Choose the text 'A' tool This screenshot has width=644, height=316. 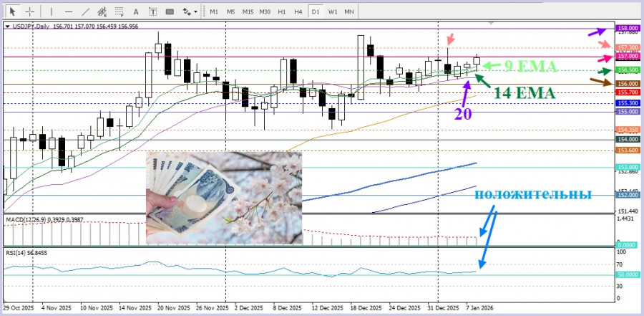137,11
